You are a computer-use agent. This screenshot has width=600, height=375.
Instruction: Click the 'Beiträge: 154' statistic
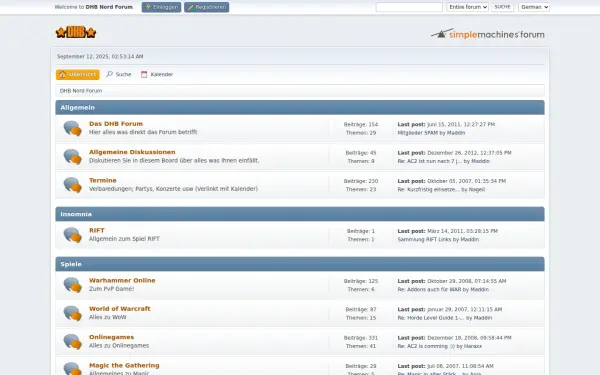(x=361, y=124)
